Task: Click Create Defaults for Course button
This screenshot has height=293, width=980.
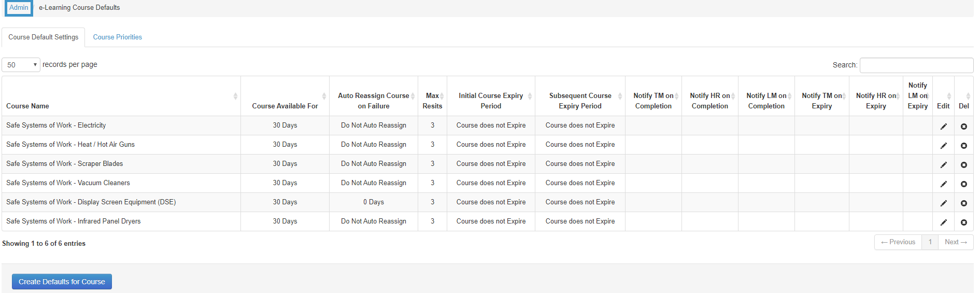Action: pyautogui.click(x=62, y=282)
